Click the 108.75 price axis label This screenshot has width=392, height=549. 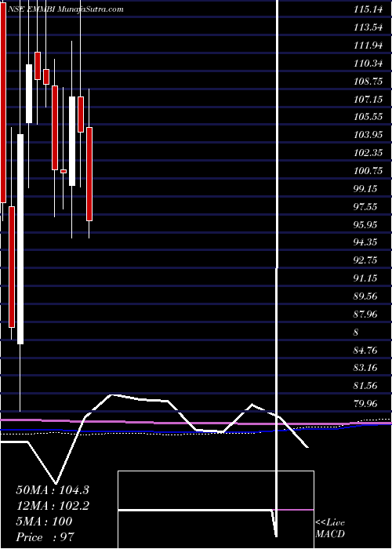tap(368, 82)
